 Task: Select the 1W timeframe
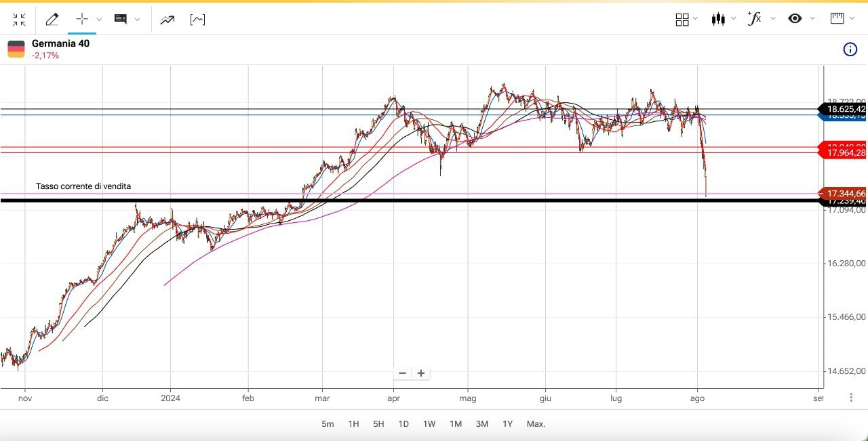429,424
